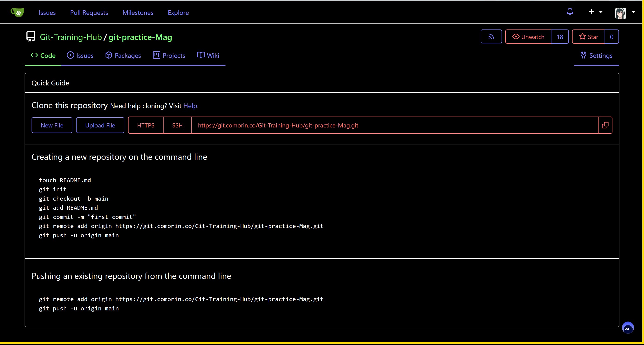
Task: Click the watchers count 18
Action: tap(560, 37)
